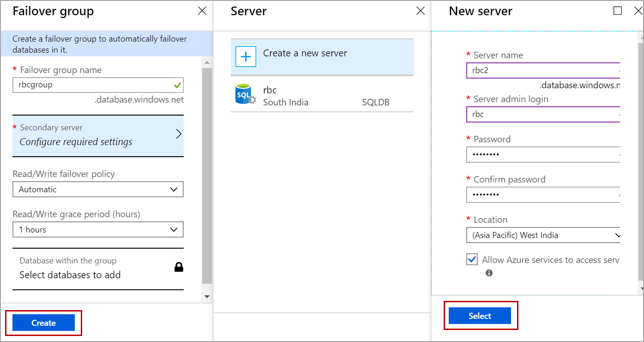Screen dimensions: 644x342
Task: Click the Server admin login field
Action: point(543,114)
